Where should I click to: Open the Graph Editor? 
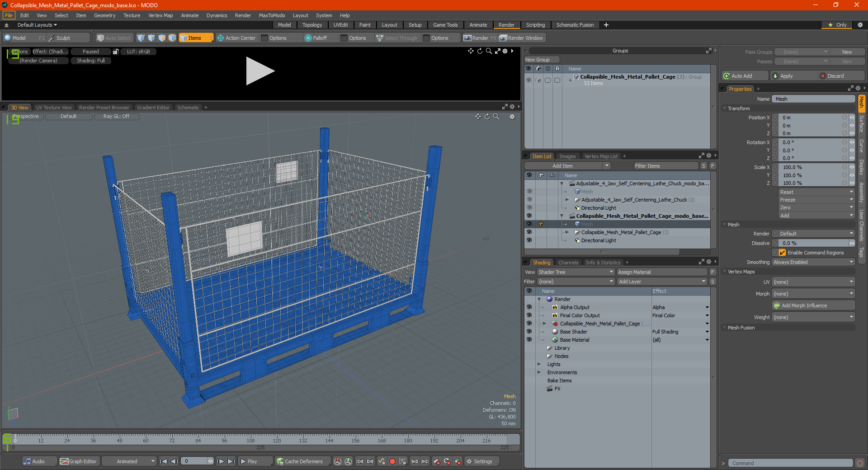[x=78, y=461]
